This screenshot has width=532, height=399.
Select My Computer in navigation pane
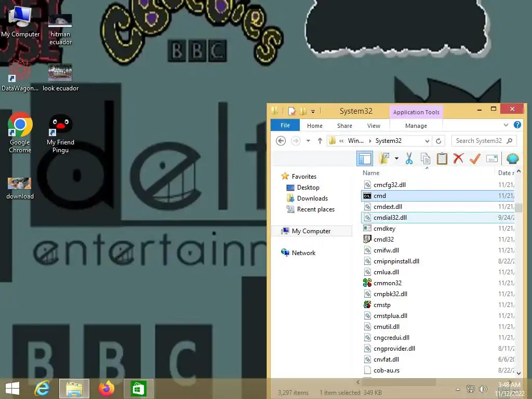pos(311,231)
